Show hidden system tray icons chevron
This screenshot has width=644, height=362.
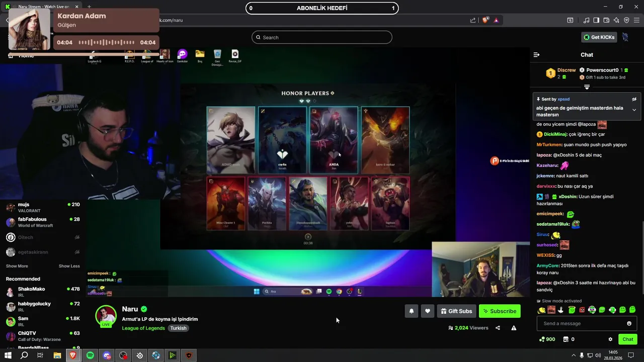tap(574, 355)
